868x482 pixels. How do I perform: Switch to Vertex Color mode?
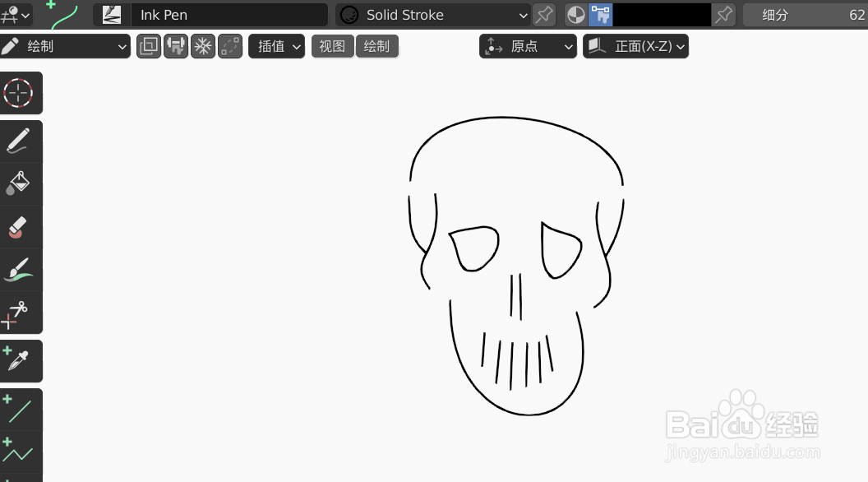600,15
